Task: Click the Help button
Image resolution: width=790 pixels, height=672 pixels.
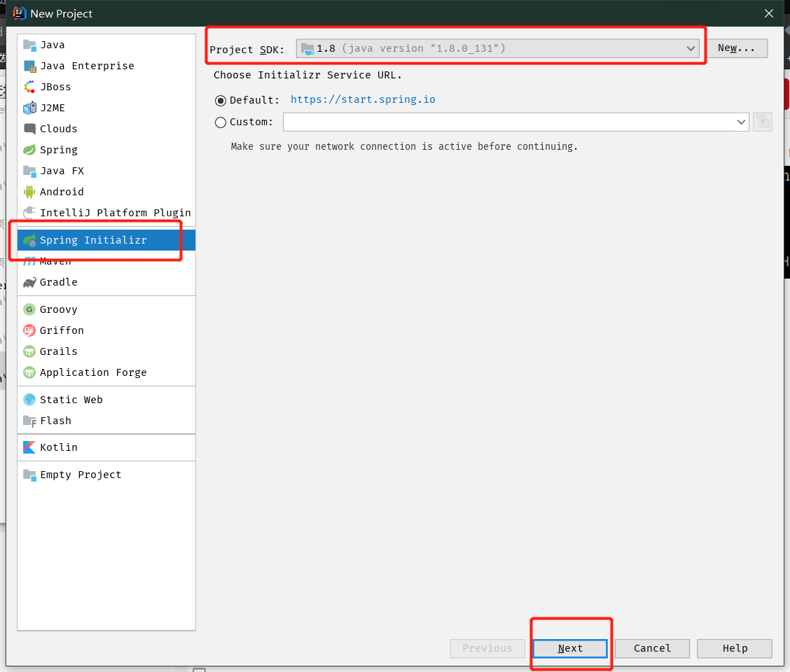Action: click(735, 648)
